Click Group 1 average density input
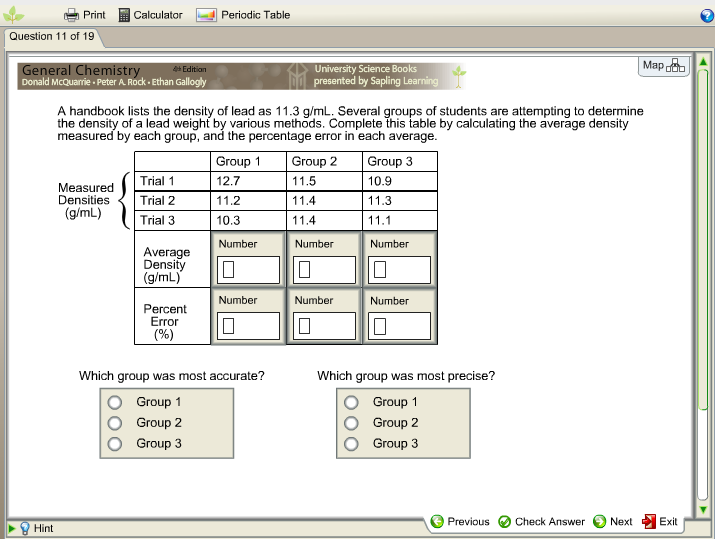The width and height of the screenshot is (715, 539). (249, 270)
